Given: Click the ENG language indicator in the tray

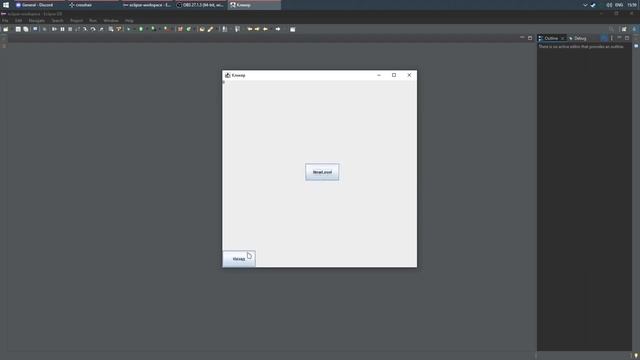Looking at the screenshot, I should pyautogui.click(x=619, y=5).
